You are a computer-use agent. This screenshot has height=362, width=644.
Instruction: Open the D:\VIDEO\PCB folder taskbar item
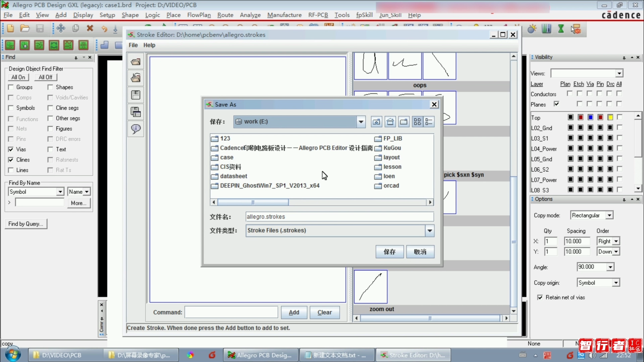point(65,355)
